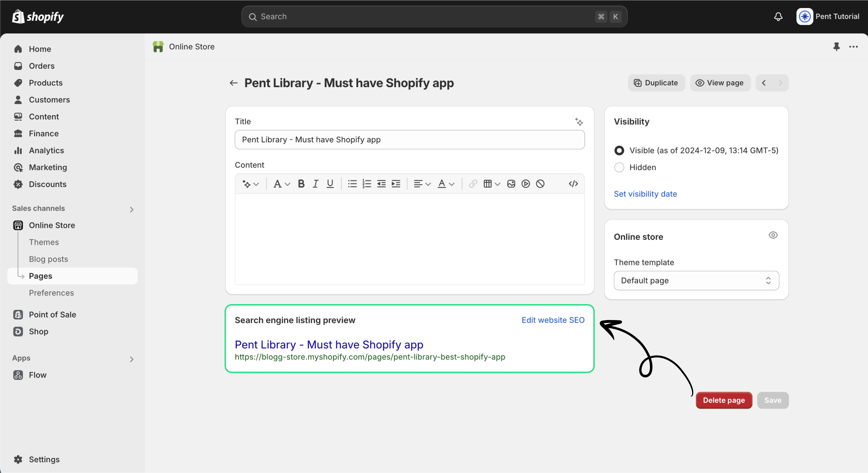Open Content in the sidebar
868x473 pixels.
[73, 117]
